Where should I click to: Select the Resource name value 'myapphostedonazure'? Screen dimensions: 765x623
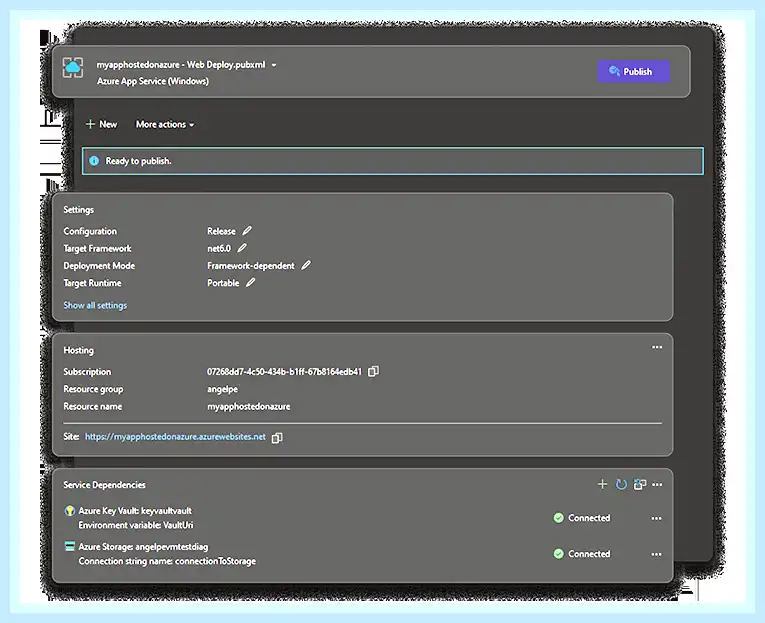(249, 406)
